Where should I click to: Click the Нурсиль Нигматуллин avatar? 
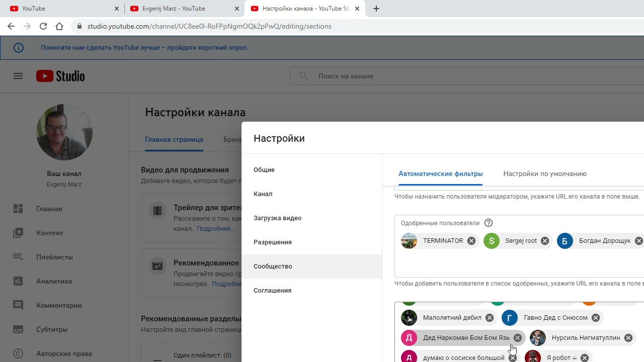coord(538,338)
